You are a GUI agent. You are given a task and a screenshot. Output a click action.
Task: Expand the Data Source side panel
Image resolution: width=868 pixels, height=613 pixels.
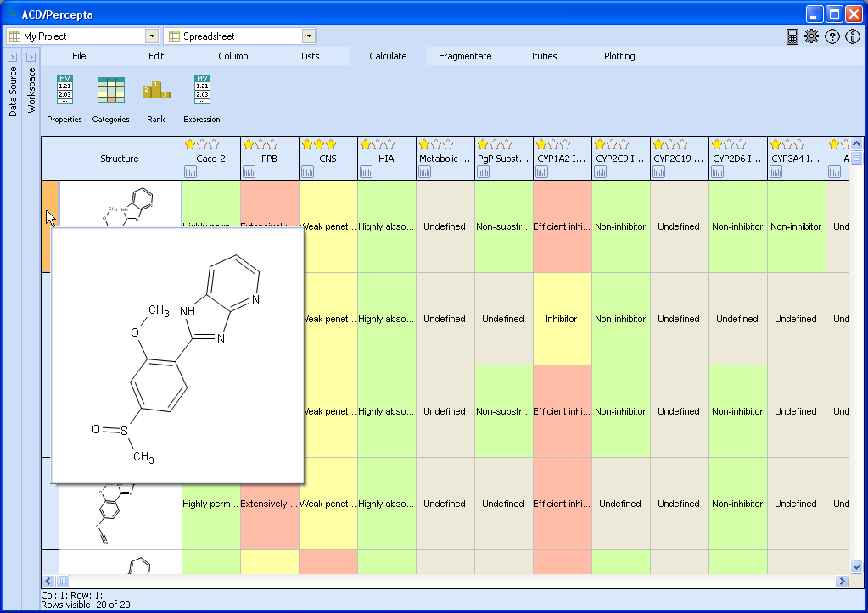[13, 57]
